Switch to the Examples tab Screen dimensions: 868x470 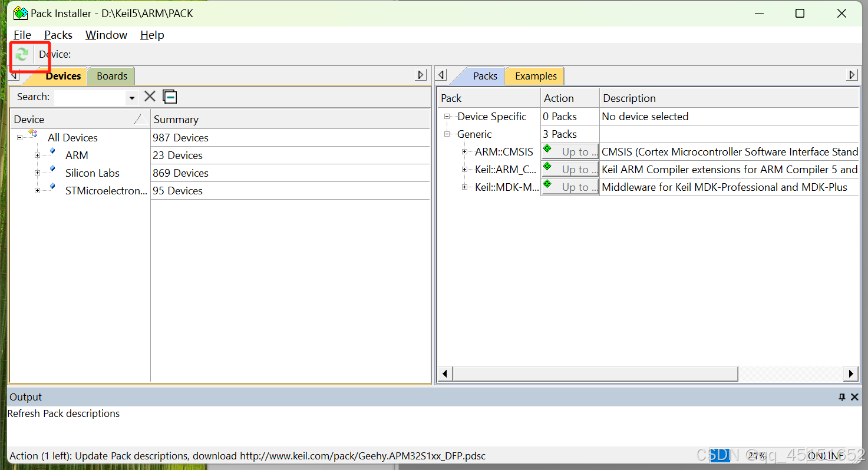(536, 76)
